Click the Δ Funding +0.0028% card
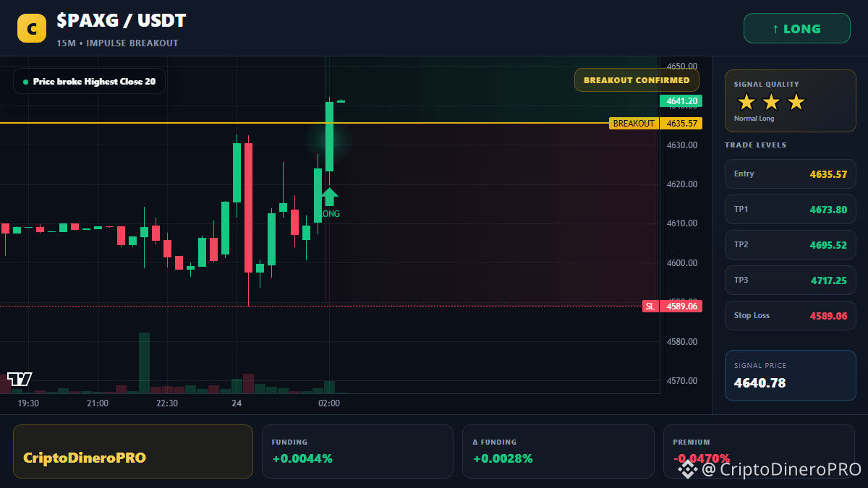 tap(558, 451)
